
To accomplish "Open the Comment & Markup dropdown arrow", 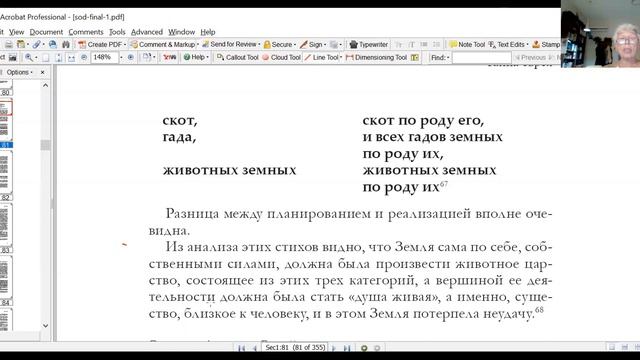I will pos(198,44).
